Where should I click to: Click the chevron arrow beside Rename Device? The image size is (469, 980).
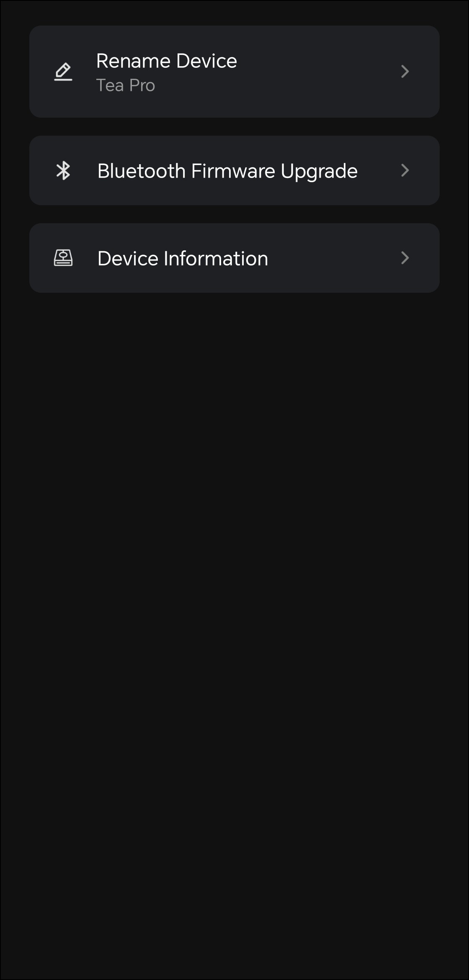click(x=405, y=71)
